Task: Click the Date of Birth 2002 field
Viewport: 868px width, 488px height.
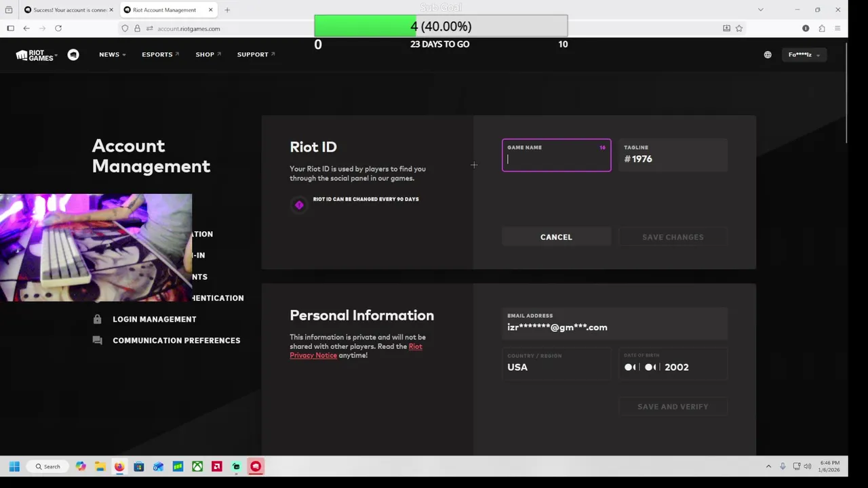Action: pos(673,363)
